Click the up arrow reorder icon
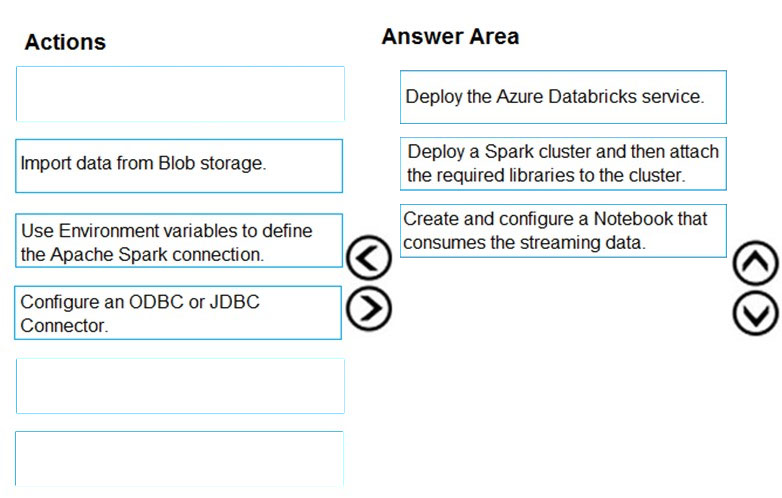 pyautogui.click(x=756, y=262)
